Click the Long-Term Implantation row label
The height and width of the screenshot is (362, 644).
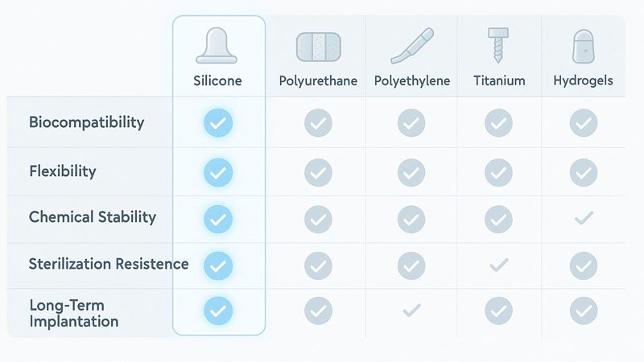(x=74, y=313)
